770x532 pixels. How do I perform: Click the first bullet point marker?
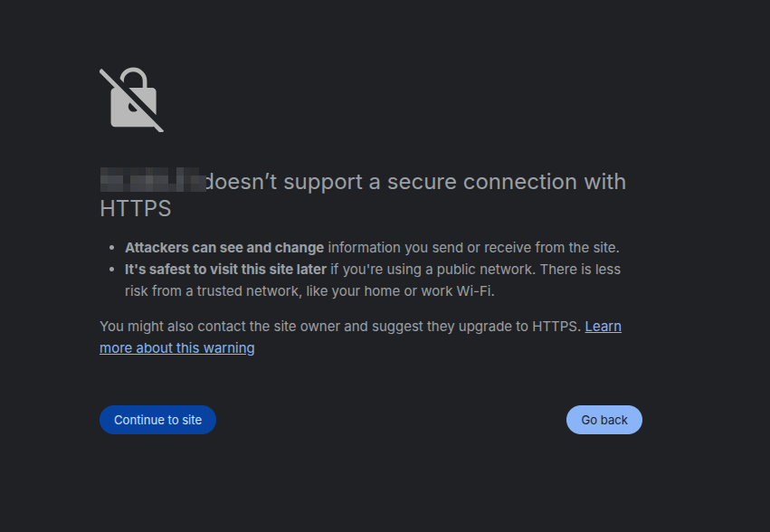(112, 247)
